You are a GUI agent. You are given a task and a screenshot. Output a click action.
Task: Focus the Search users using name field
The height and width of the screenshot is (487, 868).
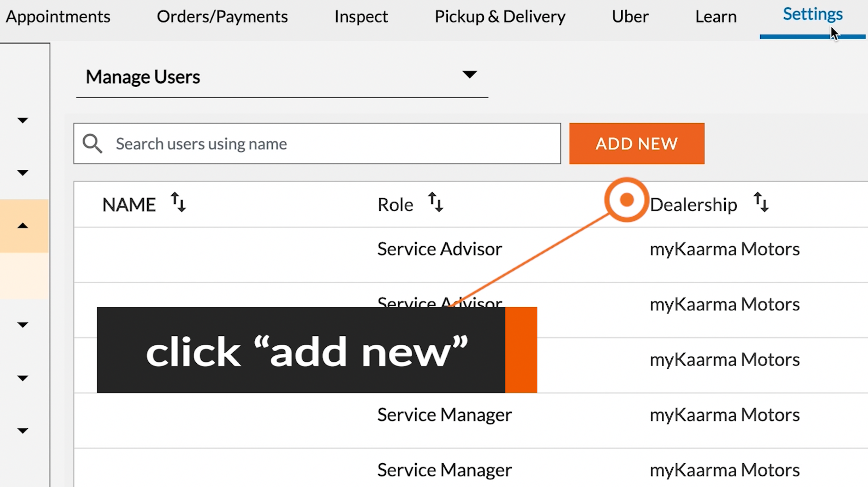(317, 143)
